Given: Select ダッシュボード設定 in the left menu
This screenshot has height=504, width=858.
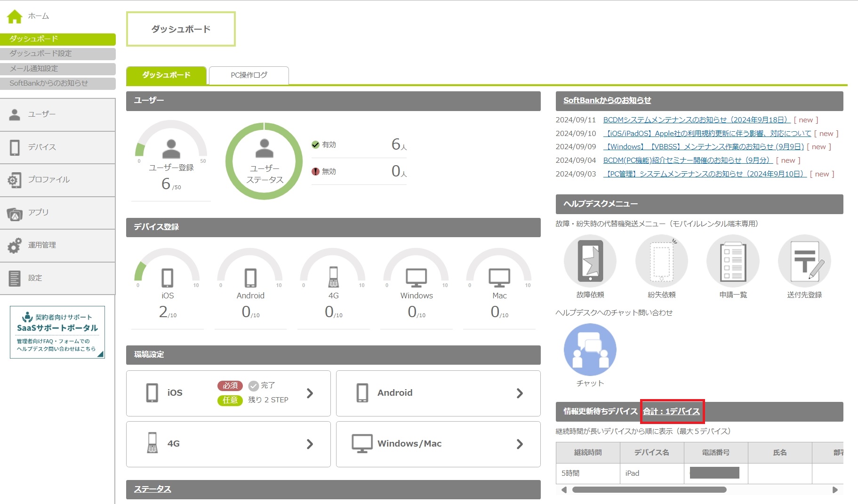Looking at the screenshot, I should tap(57, 54).
